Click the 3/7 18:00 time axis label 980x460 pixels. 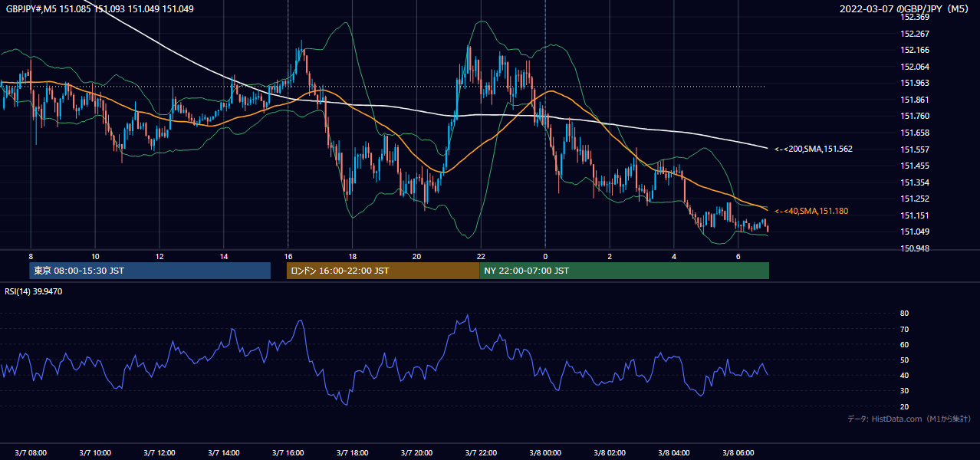pyautogui.click(x=352, y=452)
